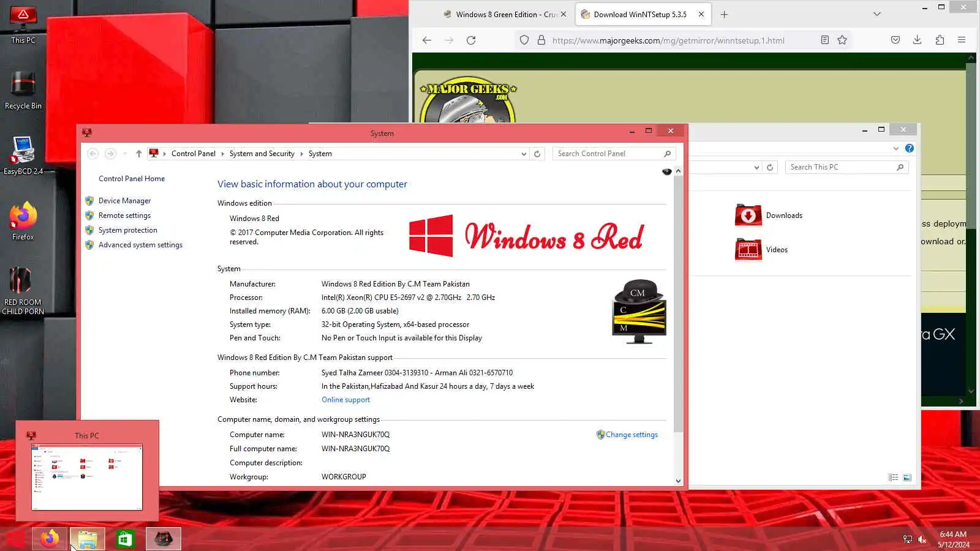Image resolution: width=980 pixels, height=551 pixels.
Task: Open recent locations dropdown in System window
Action: pos(125,154)
